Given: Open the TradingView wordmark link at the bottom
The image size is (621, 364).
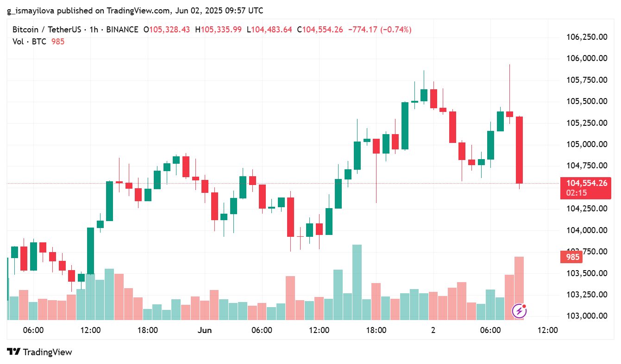Looking at the screenshot, I should click(x=47, y=352).
